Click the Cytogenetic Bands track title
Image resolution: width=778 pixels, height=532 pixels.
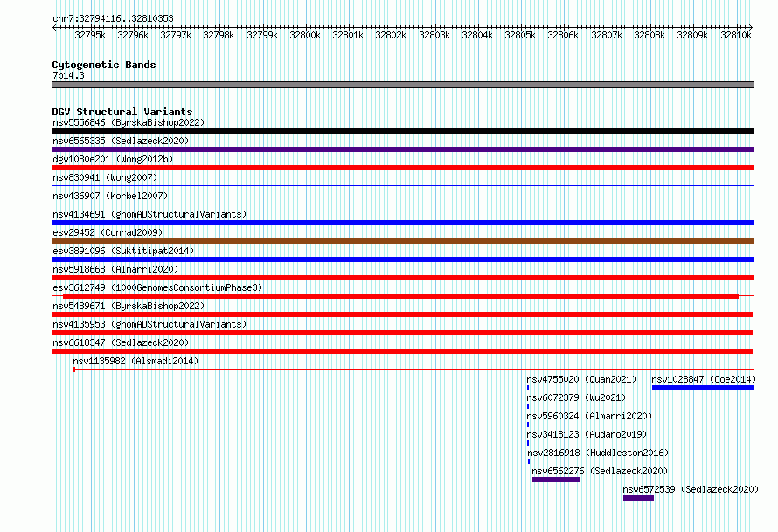pyautogui.click(x=104, y=65)
